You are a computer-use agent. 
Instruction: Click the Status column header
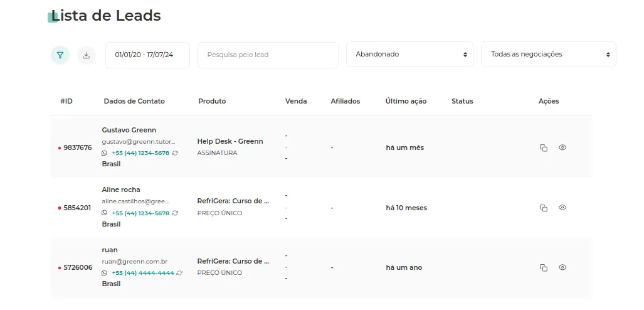point(463,101)
